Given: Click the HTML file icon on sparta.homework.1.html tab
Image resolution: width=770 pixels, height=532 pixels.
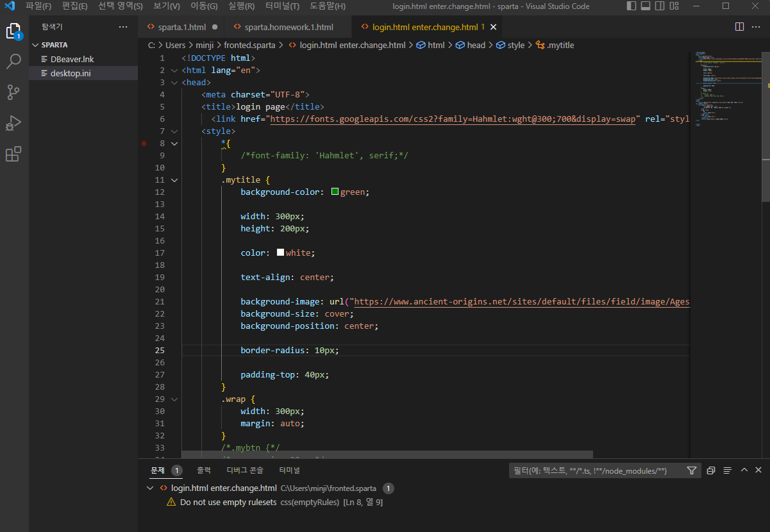Looking at the screenshot, I should [x=237, y=28].
